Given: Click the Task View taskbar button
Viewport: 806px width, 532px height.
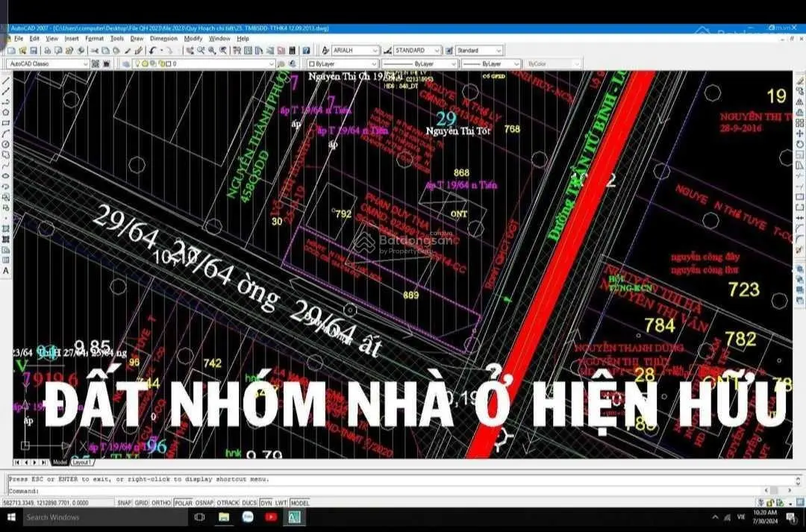Looking at the screenshot, I should click(x=199, y=517).
